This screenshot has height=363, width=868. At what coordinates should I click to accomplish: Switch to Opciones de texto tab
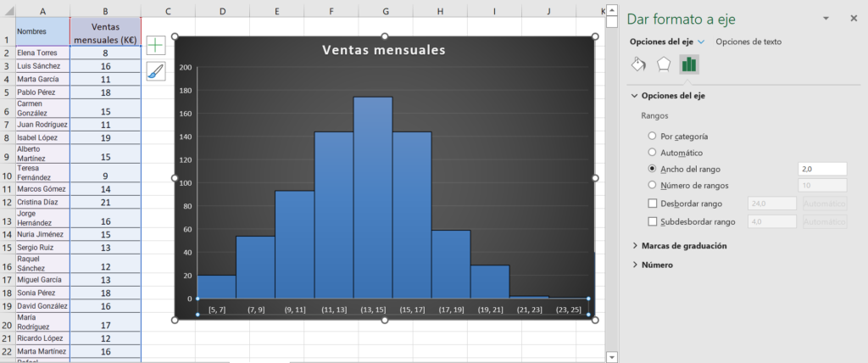[x=748, y=42]
